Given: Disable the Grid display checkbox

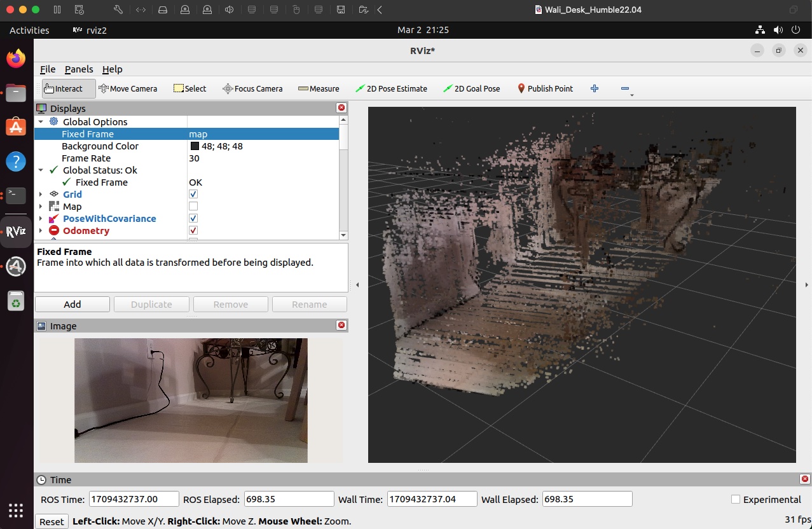Looking at the screenshot, I should [x=193, y=195].
